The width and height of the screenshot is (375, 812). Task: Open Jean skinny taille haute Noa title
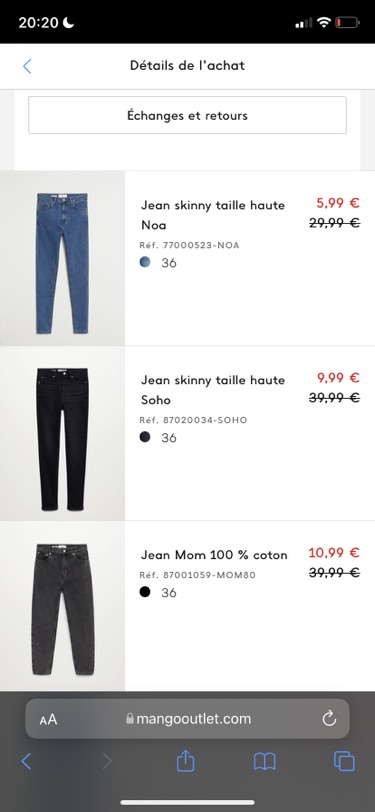point(213,215)
